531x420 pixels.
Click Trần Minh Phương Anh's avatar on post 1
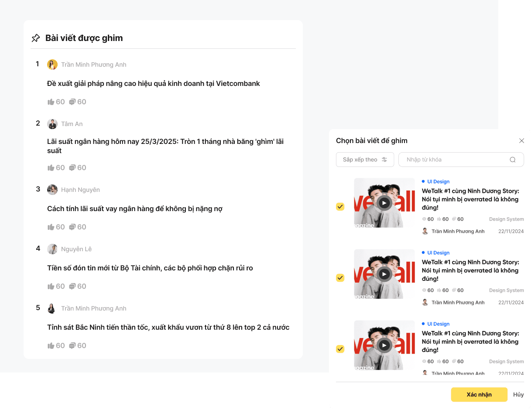[52, 65]
